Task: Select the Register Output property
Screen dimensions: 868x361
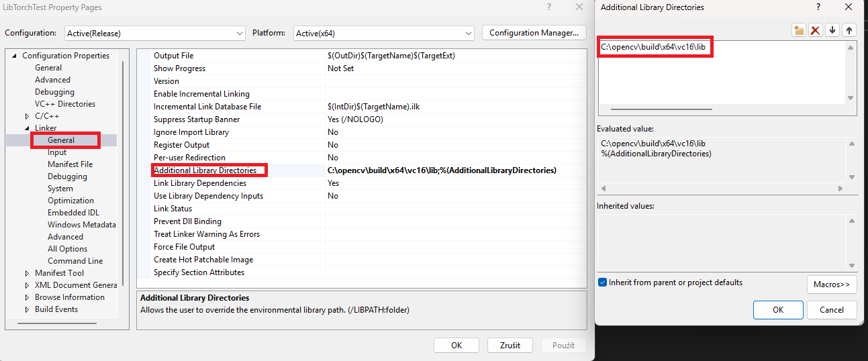Action: click(x=181, y=145)
